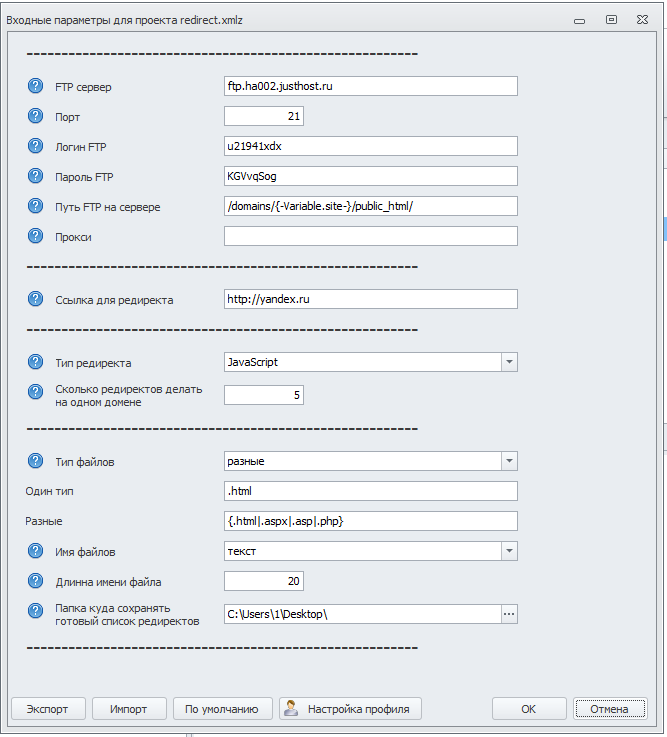Image resolution: width=667 pixels, height=737 pixels.
Task: Click help icon beside Пароль FTP
Action: point(36,176)
